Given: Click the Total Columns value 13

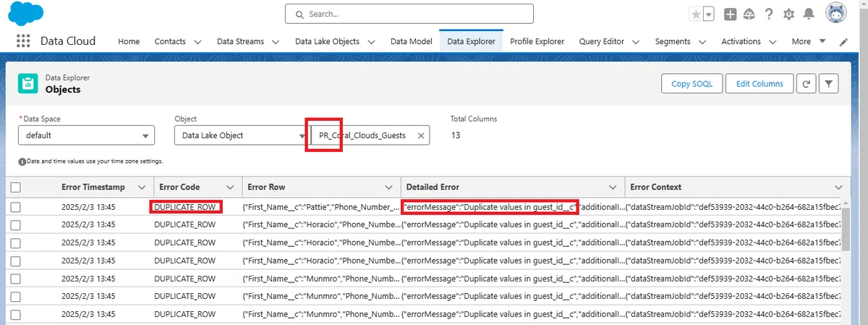Looking at the screenshot, I should 456,135.
